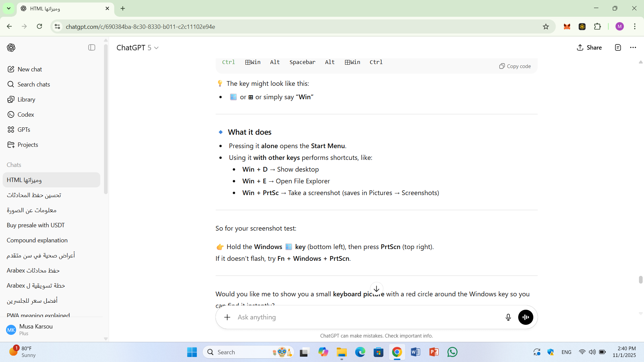Open the browser tab search dropdown arrow
Viewport: 644px width, 362px height.
click(9, 8)
